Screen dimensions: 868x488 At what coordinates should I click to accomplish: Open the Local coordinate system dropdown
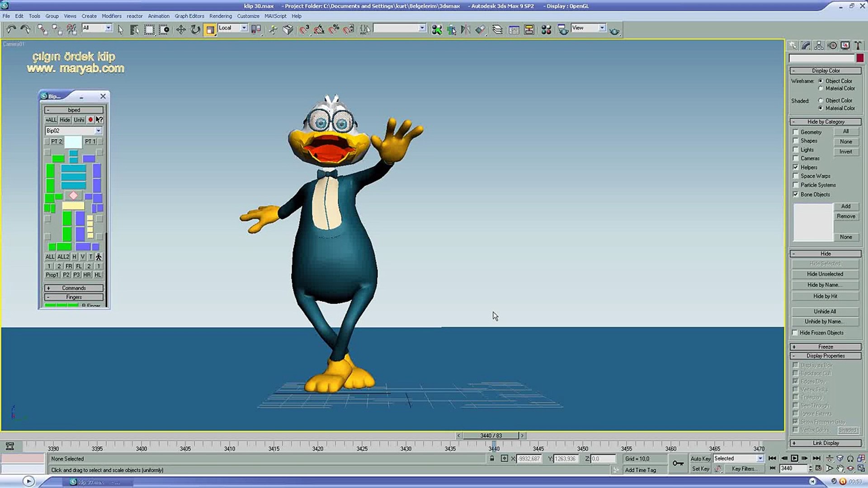(x=244, y=28)
